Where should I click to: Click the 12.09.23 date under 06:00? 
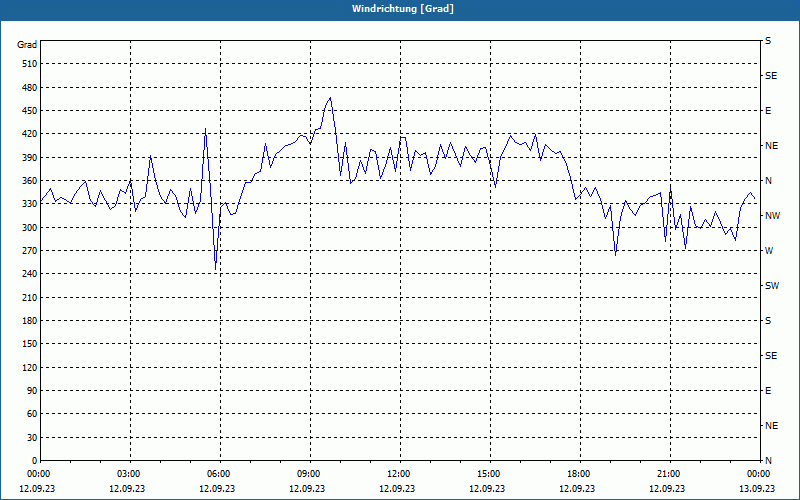(217, 488)
